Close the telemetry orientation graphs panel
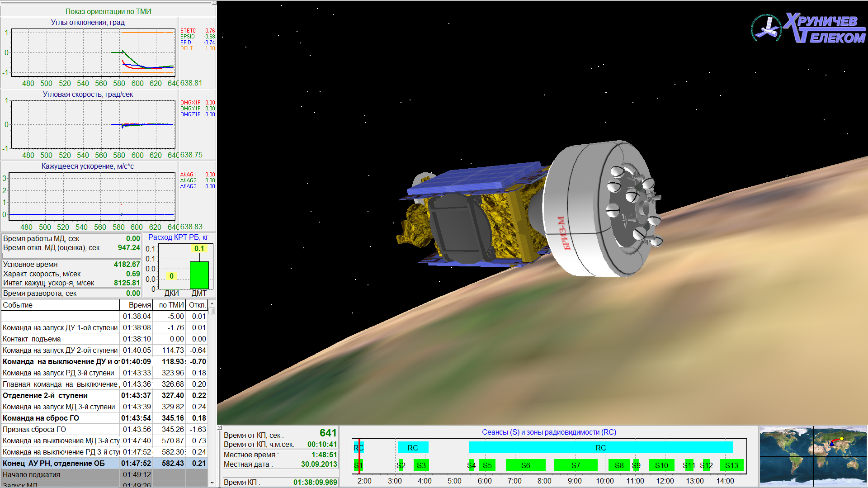The image size is (868, 488). tap(214, 3)
